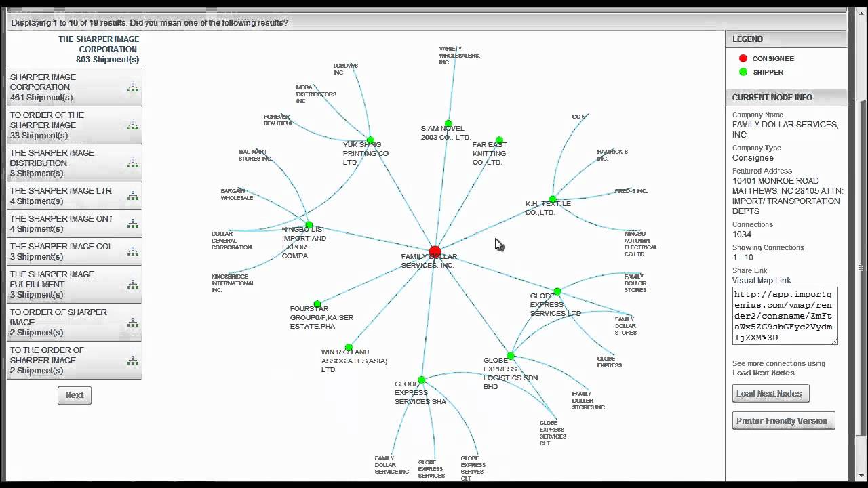Click the red CONSIGNEE legend dot
Viewport: 868px width, 488px height.
coord(743,58)
